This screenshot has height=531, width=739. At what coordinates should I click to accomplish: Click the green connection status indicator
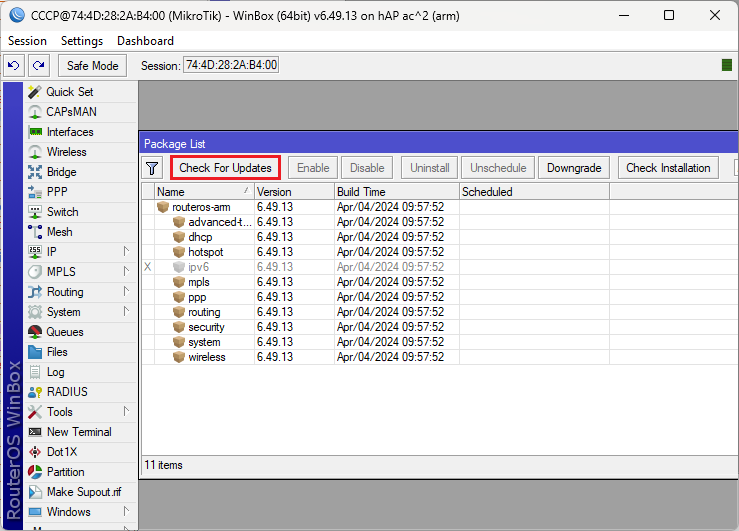727,65
